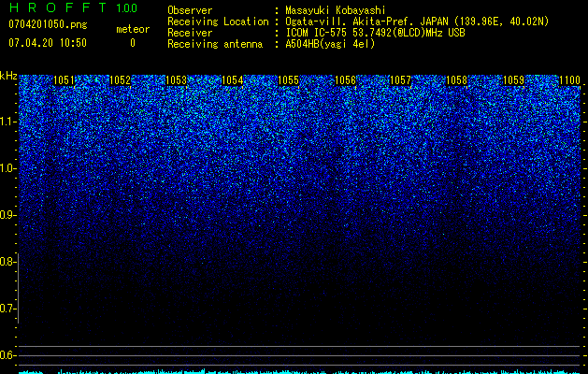The height and width of the screenshot is (374, 588).
Task: Click the kHz axis unit label
Action: 8,76
